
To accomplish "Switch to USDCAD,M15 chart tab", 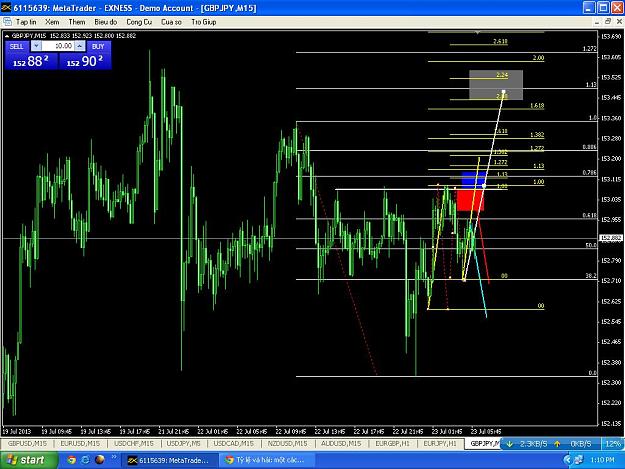I will click(234, 443).
